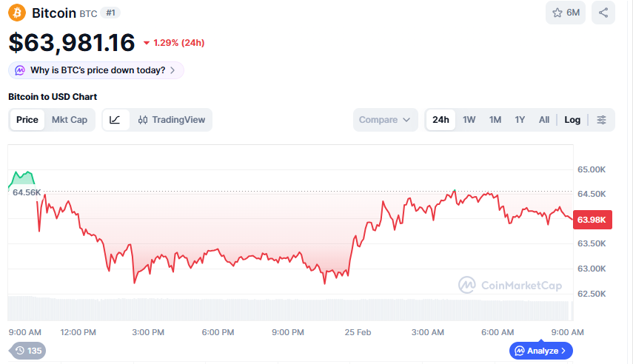The image size is (633, 364).
Task: Show the 1Y price range
Action: (520, 120)
